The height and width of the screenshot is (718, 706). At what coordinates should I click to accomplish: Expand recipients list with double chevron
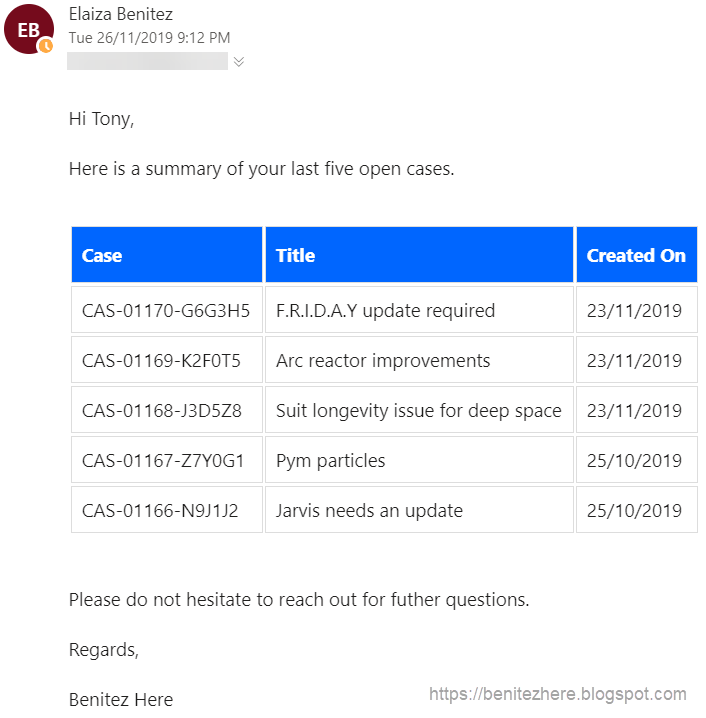click(239, 61)
